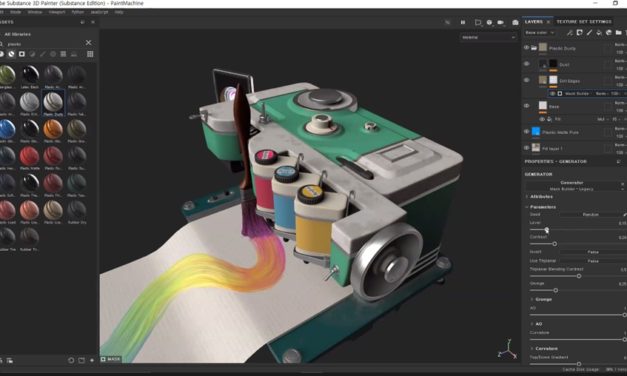Click the camera screenshot icon in viewport toolbar
Image resolution: width=627 pixels, height=376 pixels.
[515, 22]
